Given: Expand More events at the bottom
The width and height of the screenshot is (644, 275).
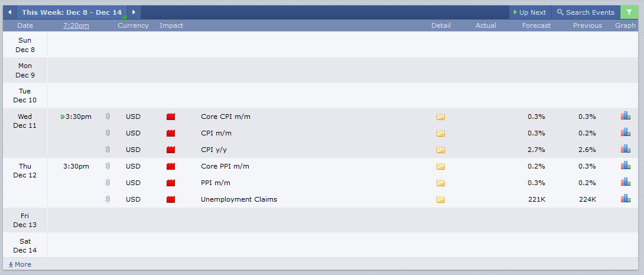Looking at the screenshot, I should click(x=19, y=264).
